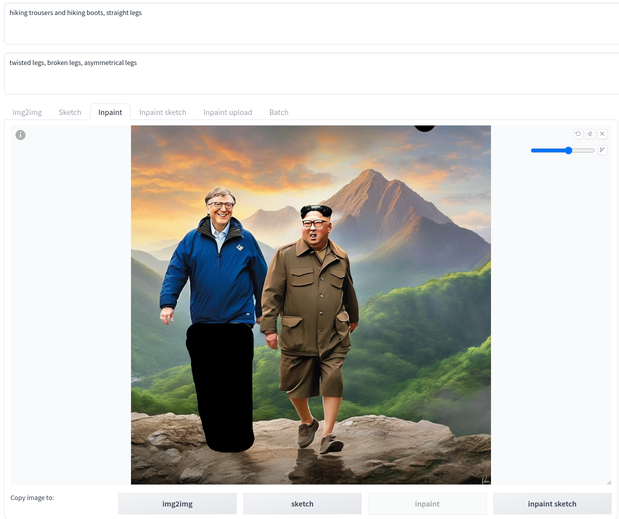
Task: Click the canvas resize handle corner
Action: coord(609,482)
